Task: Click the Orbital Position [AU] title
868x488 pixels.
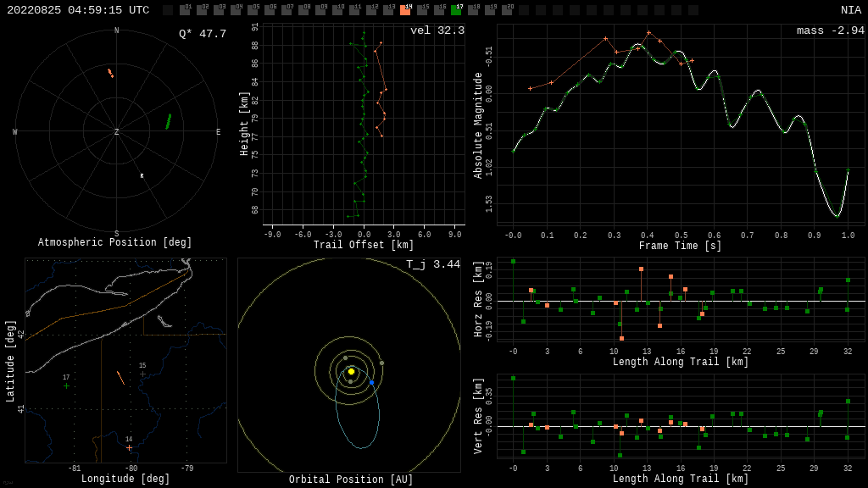Action: tap(351, 480)
